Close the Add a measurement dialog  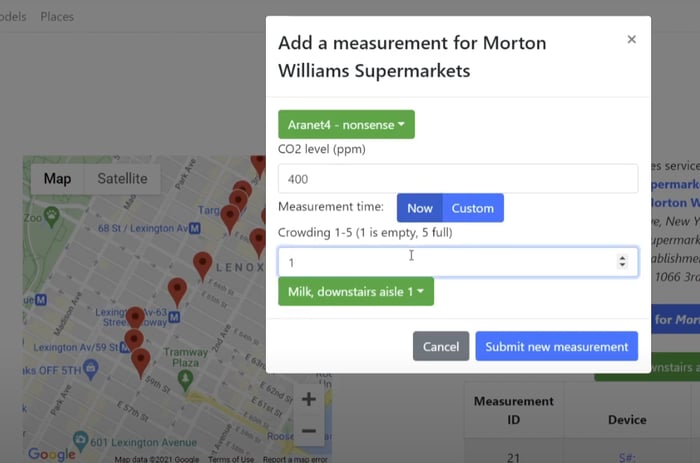(631, 40)
